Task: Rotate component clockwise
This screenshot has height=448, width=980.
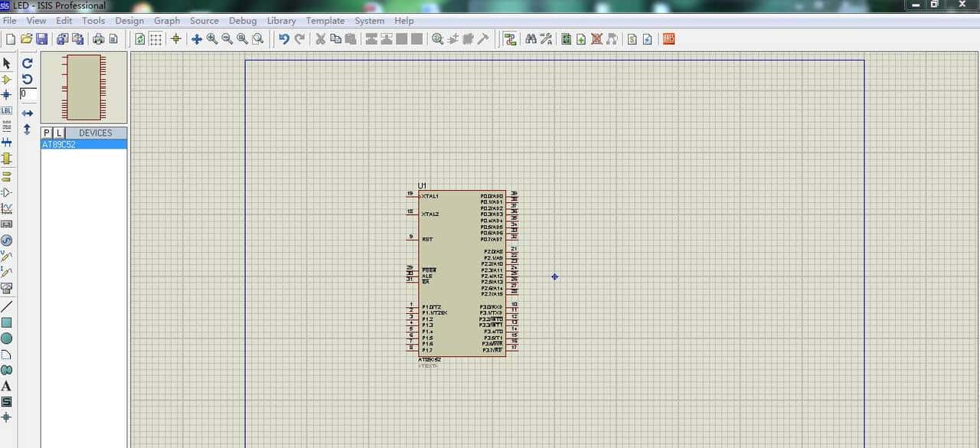Action: pos(28,63)
